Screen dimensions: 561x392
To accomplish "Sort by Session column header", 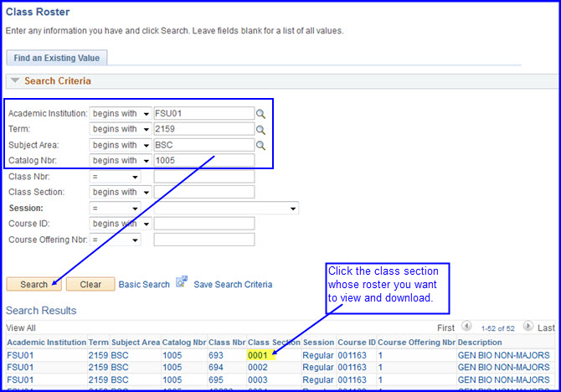I will (318, 343).
